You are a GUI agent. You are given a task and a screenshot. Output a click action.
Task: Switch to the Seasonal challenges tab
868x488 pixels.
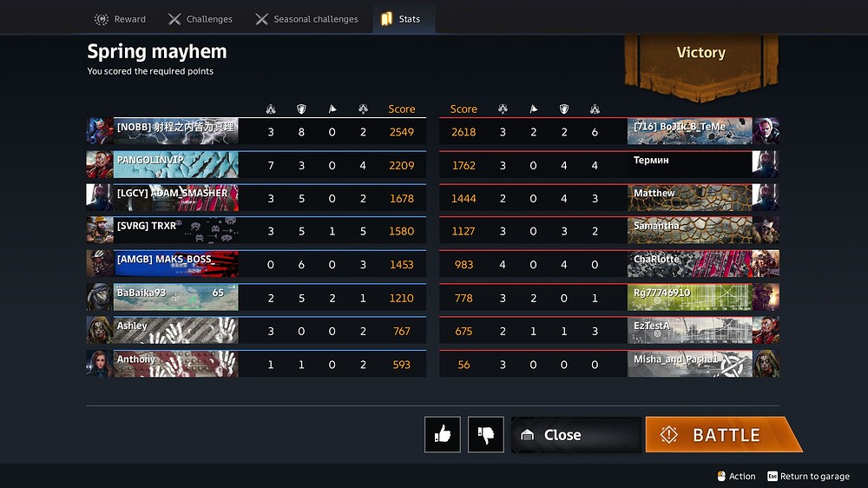[x=306, y=19]
